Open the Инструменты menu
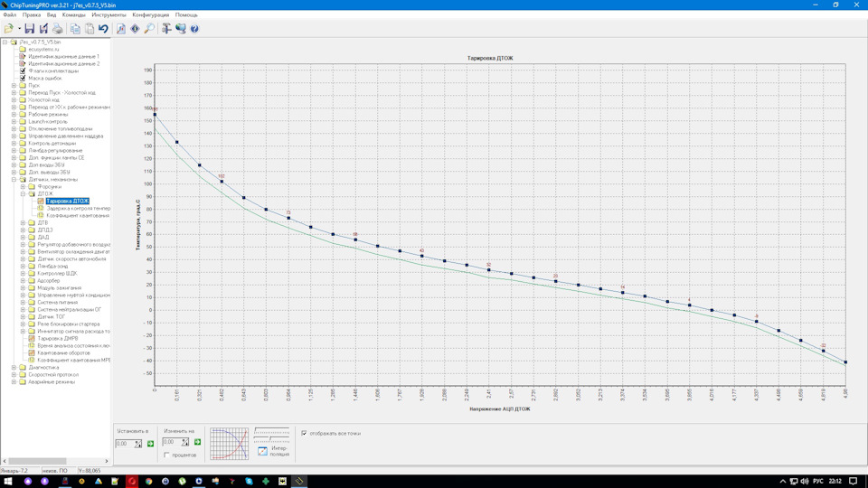868x488 pixels. 108,15
